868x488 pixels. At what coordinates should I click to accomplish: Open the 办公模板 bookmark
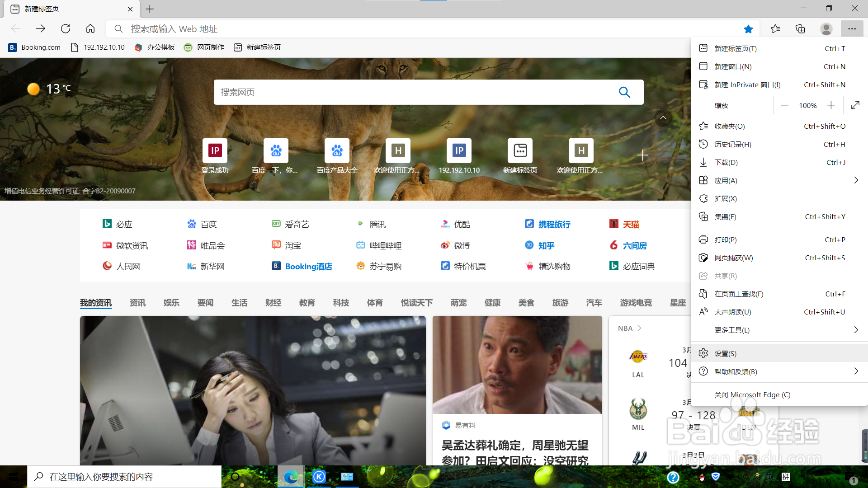coord(155,47)
